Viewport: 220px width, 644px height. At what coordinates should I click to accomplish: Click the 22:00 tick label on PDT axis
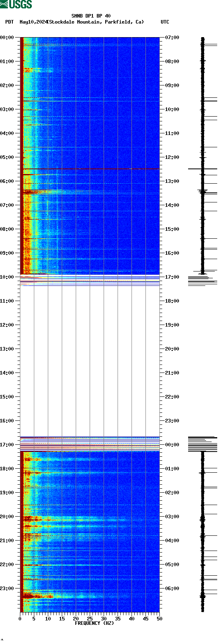point(7,565)
